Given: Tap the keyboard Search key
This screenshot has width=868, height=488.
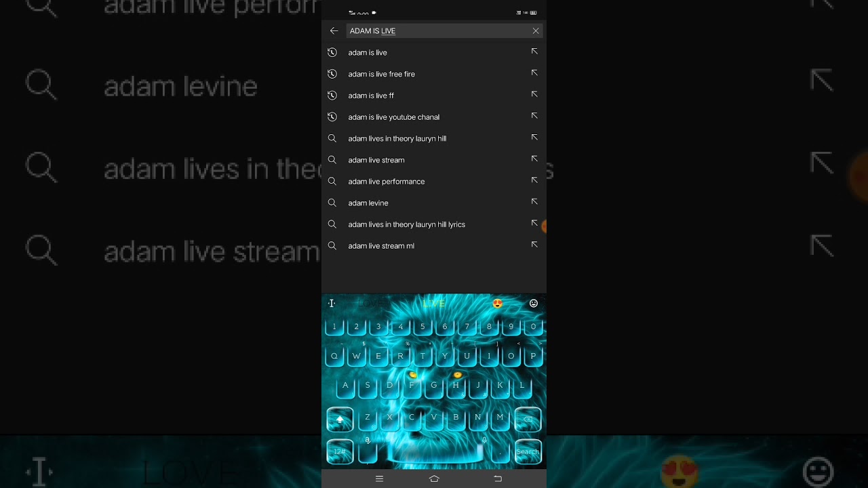Looking at the screenshot, I should point(528,451).
